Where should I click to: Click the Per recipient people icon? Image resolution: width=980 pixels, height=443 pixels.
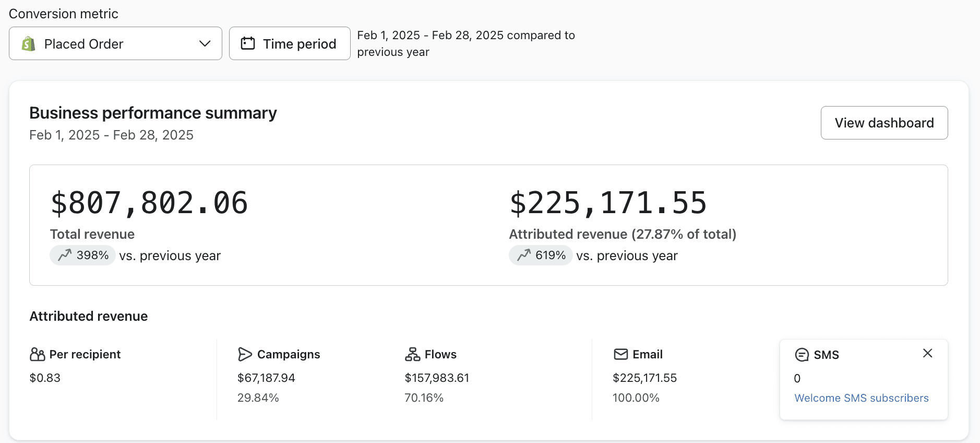click(38, 354)
